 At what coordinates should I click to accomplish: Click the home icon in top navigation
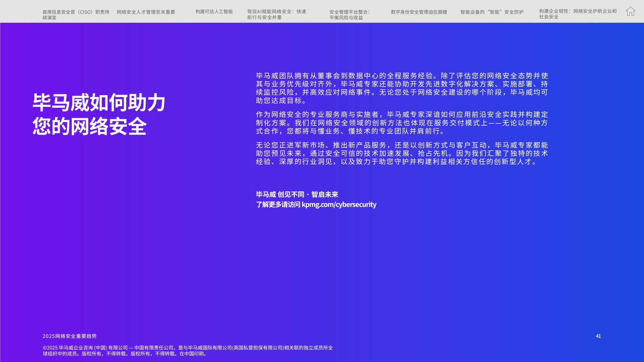click(630, 11)
